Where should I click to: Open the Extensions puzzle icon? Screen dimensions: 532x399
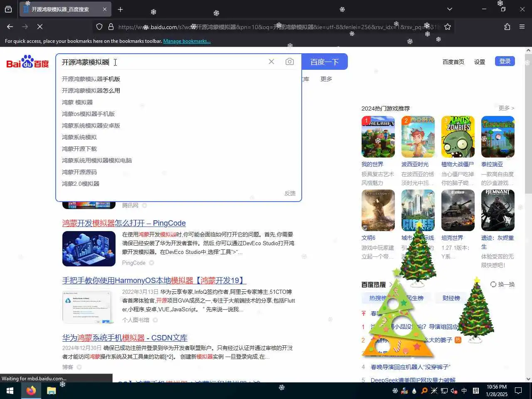[x=507, y=27]
